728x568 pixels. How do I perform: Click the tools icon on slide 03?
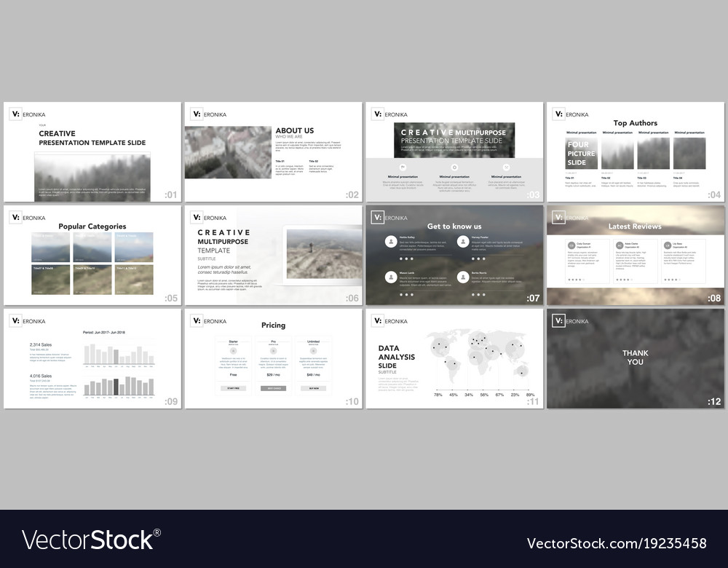[506, 167]
